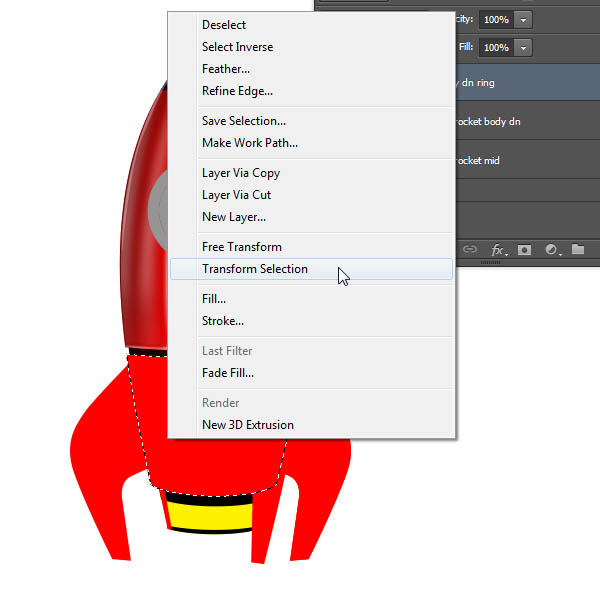The height and width of the screenshot is (600, 600).
Task: Click the Fill 100% value field
Action: pos(495,47)
